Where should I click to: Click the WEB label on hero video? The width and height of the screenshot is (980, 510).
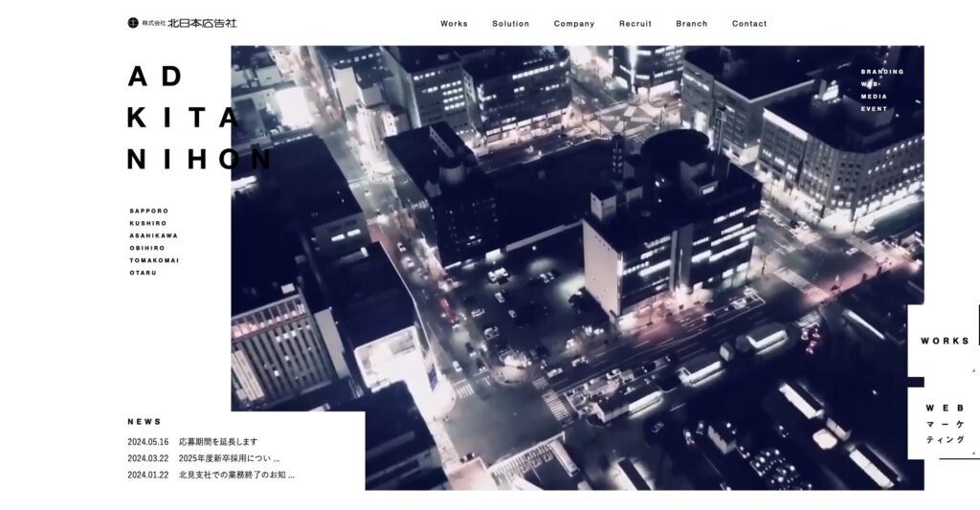click(870, 84)
